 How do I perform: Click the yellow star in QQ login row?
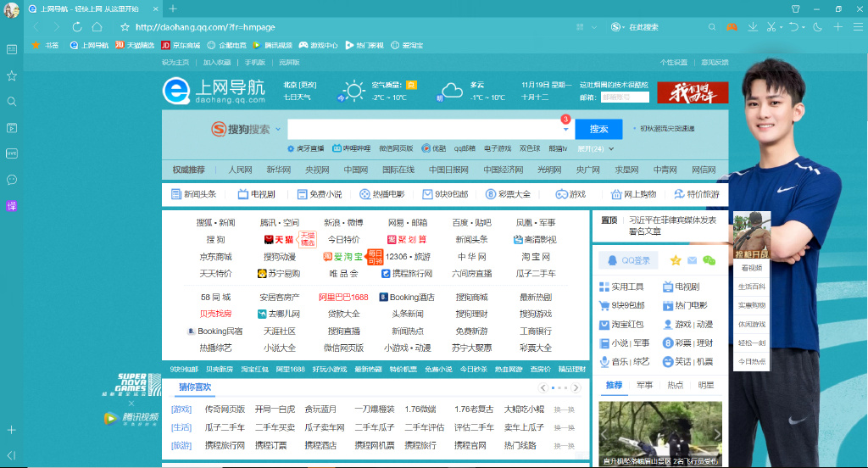tap(676, 260)
